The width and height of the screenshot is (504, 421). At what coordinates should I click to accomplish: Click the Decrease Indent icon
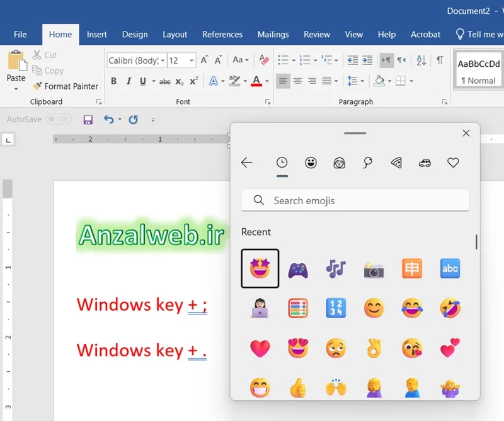coord(353,60)
